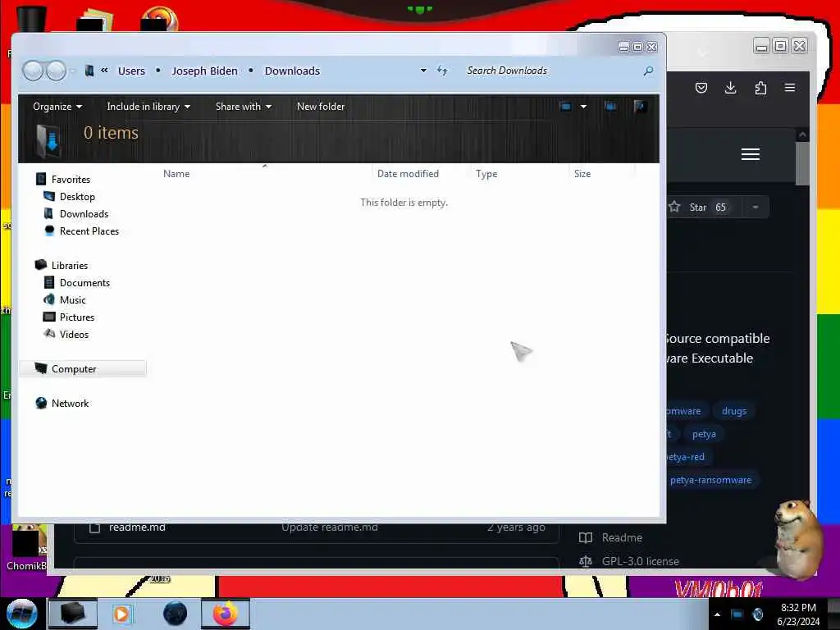Screen dimensions: 840x630
Task: Open the Music library
Action: tap(65, 299)
